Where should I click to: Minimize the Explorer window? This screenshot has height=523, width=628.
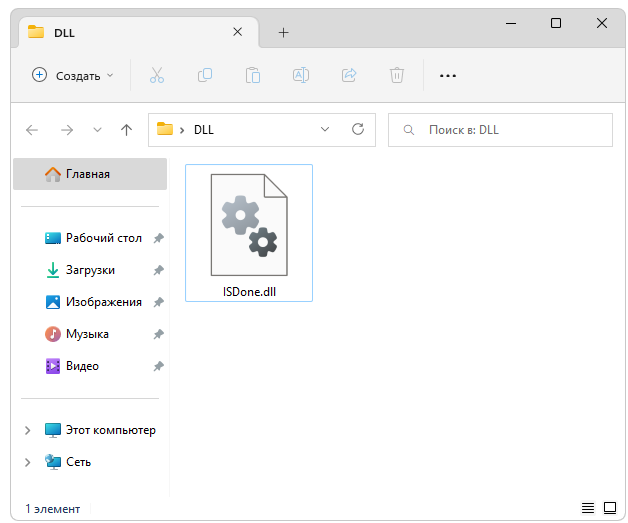coord(511,23)
